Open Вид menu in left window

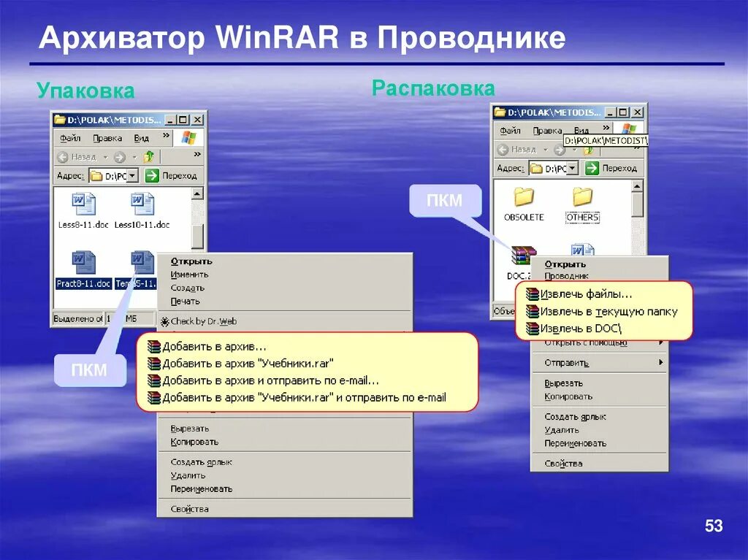pos(141,138)
